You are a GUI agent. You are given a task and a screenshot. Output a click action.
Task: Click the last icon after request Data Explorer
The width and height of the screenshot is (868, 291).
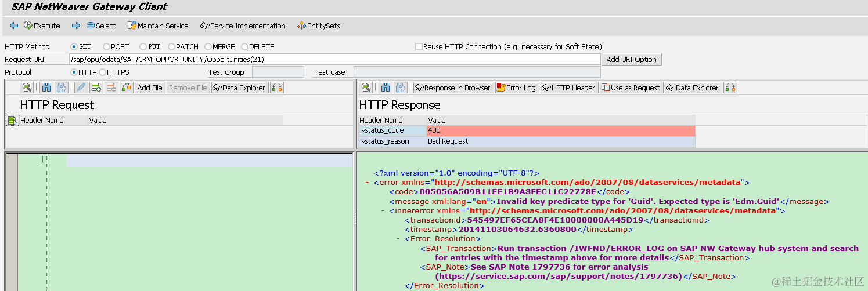277,88
